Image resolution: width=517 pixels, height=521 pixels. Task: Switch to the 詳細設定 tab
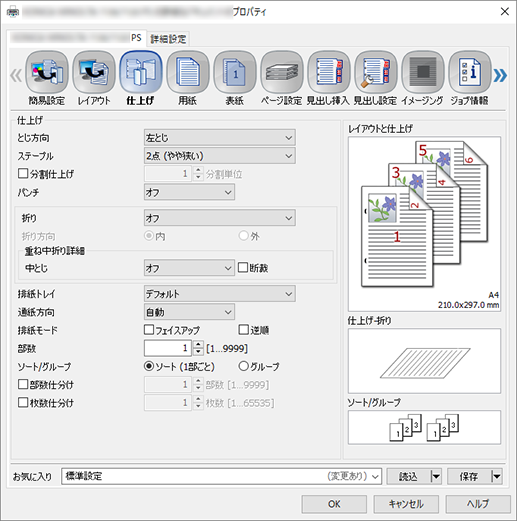[168, 39]
